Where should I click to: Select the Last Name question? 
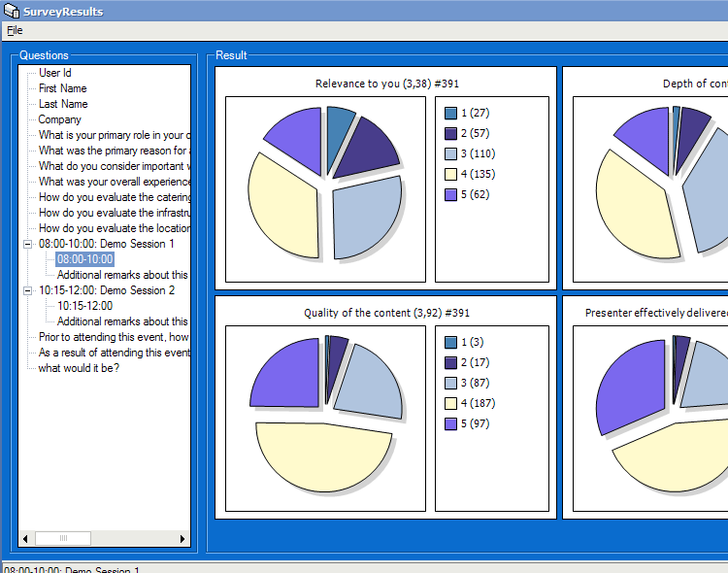pos(63,104)
